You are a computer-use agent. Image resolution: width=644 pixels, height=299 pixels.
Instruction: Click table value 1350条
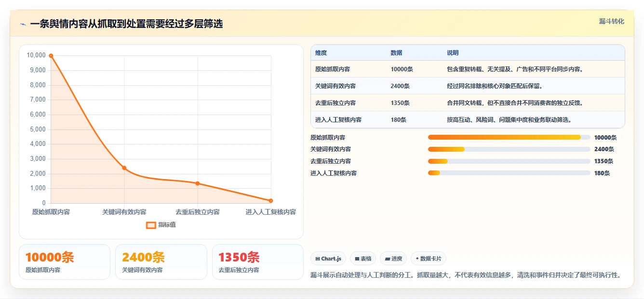[400, 103]
